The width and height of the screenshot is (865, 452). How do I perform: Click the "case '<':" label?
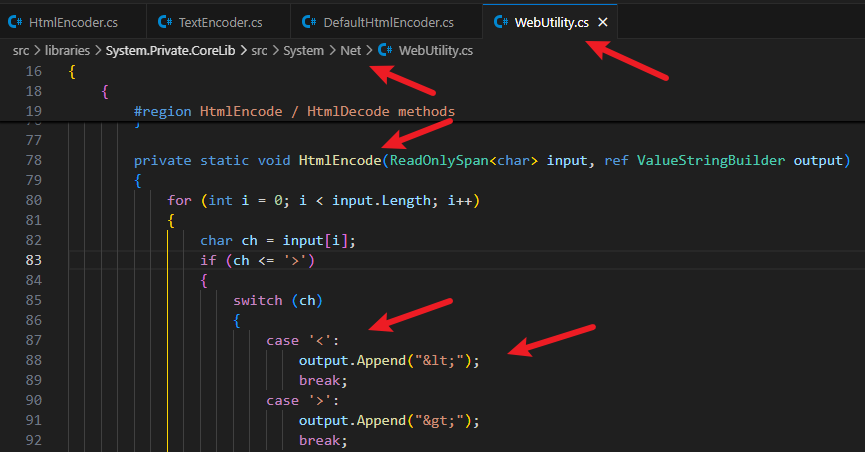[x=303, y=341]
